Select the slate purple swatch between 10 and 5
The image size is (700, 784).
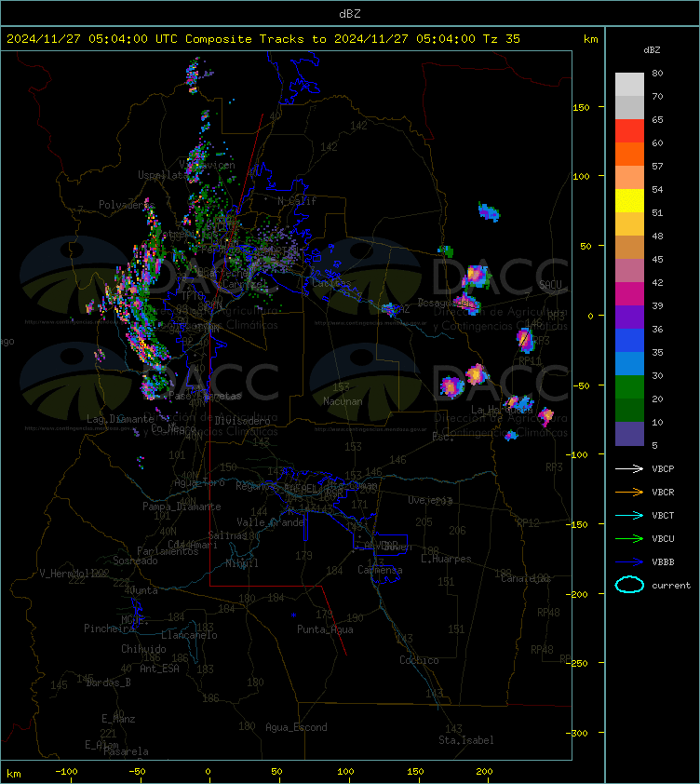pyautogui.click(x=629, y=433)
